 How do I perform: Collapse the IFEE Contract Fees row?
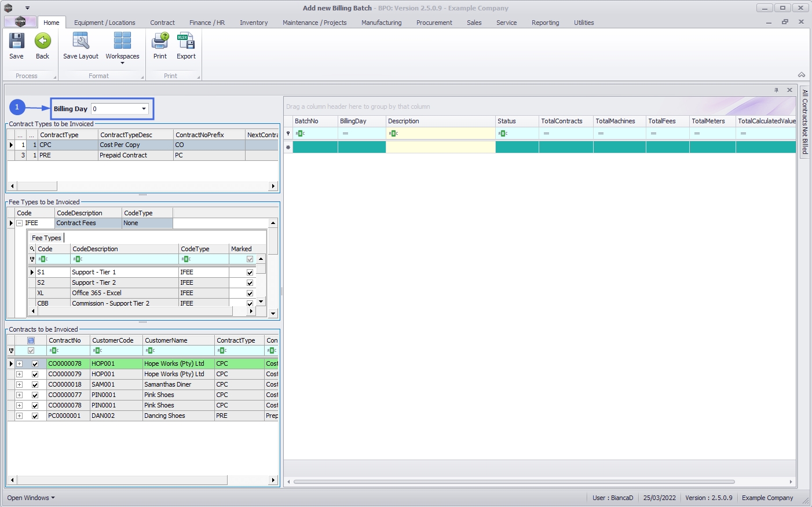click(19, 223)
